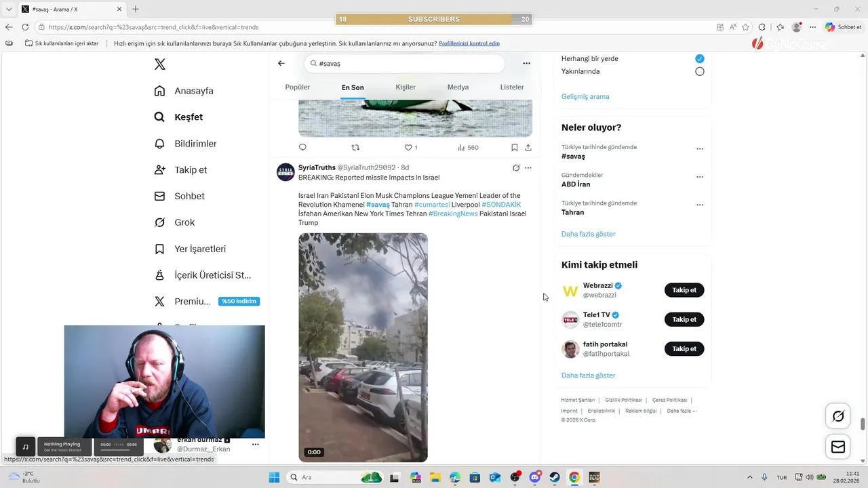Open the Profillerinizi kontrol edin link
The height and width of the screenshot is (488, 868).
coord(469,43)
